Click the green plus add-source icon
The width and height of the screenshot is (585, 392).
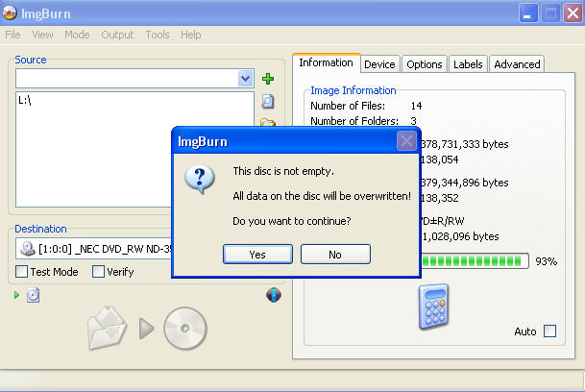click(x=267, y=79)
